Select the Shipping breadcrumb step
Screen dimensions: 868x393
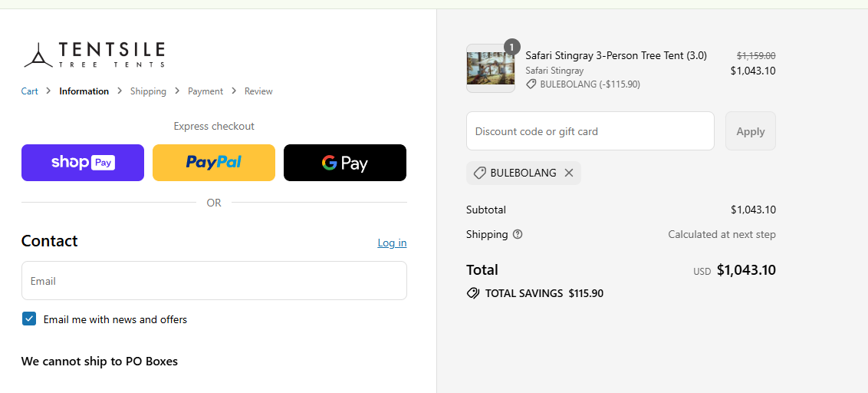tap(148, 91)
